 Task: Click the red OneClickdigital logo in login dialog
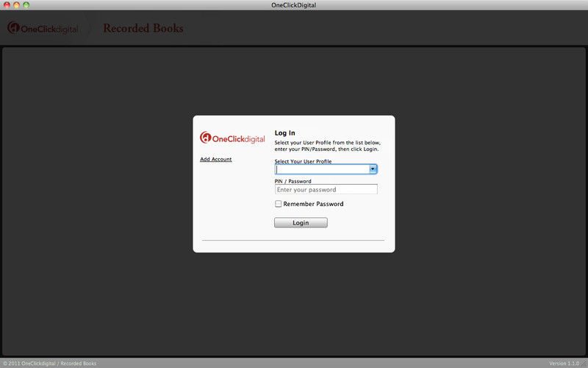pos(232,138)
